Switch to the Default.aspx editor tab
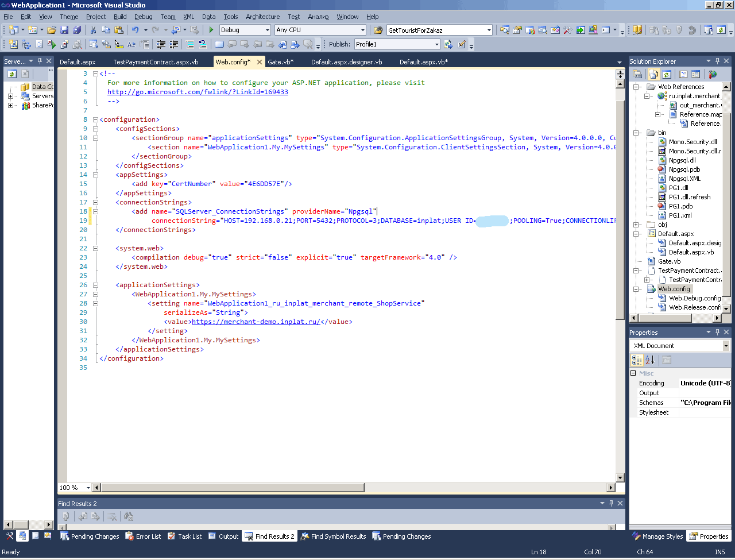This screenshot has width=735, height=560. pos(78,61)
